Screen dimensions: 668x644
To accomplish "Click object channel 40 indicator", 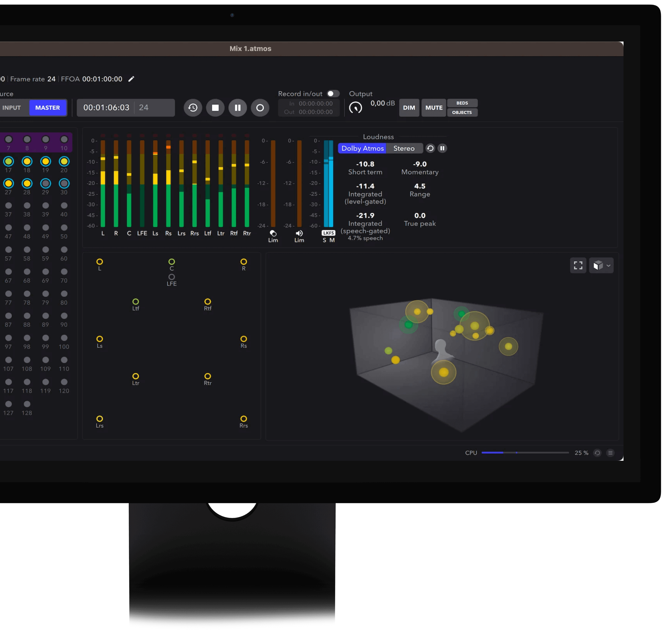I will (x=64, y=206).
